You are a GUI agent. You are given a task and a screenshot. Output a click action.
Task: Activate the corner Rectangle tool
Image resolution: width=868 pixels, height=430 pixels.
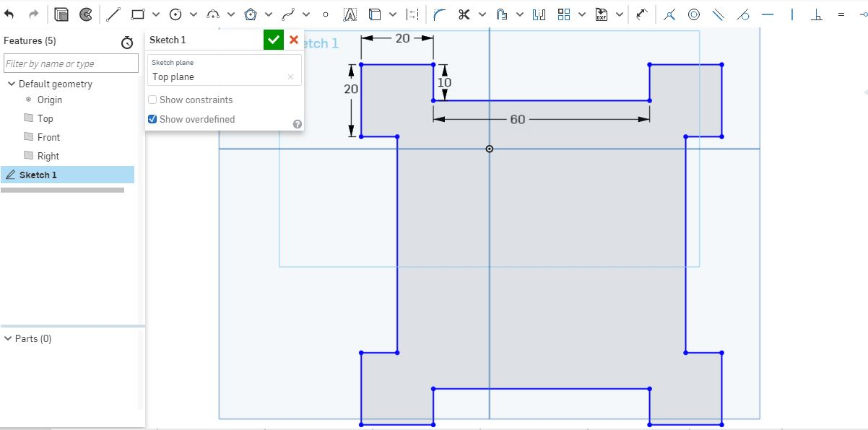click(x=137, y=14)
